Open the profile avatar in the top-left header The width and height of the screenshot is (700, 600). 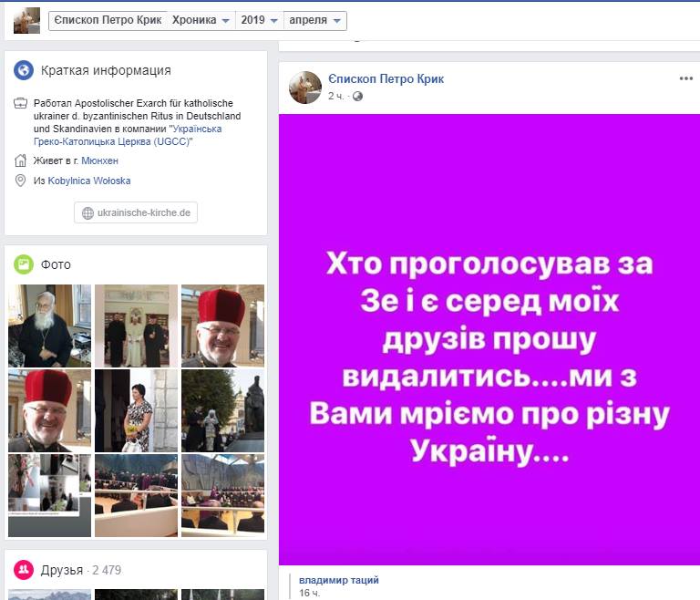click(x=26, y=21)
